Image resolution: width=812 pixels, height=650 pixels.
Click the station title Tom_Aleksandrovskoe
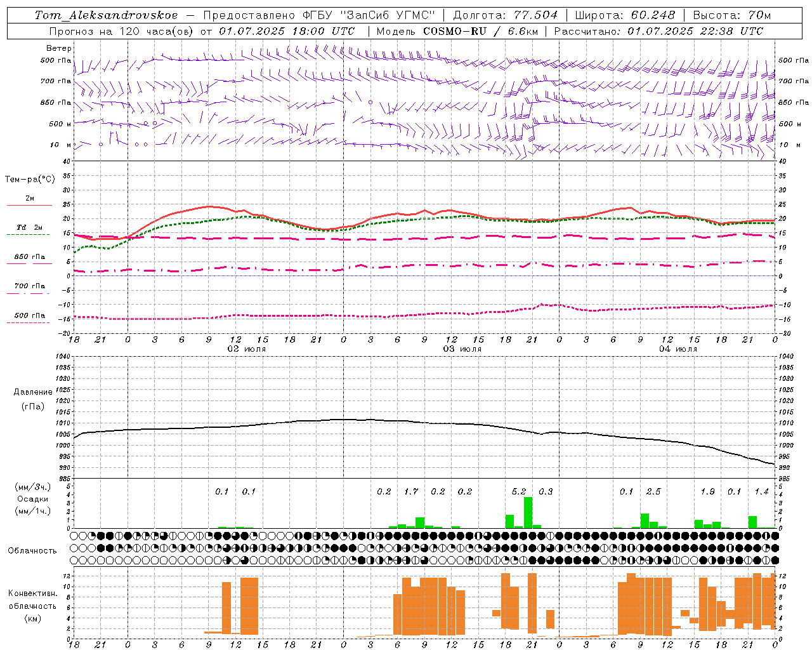coord(106,15)
